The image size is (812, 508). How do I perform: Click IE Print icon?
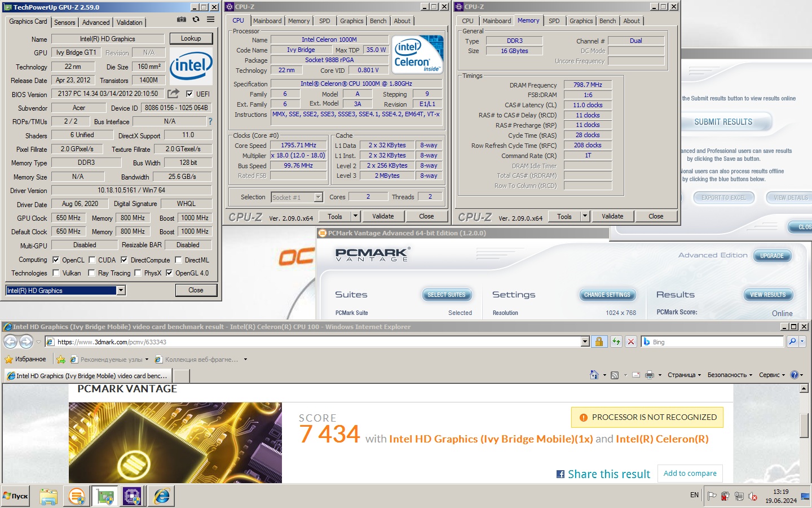pyautogui.click(x=650, y=375)
